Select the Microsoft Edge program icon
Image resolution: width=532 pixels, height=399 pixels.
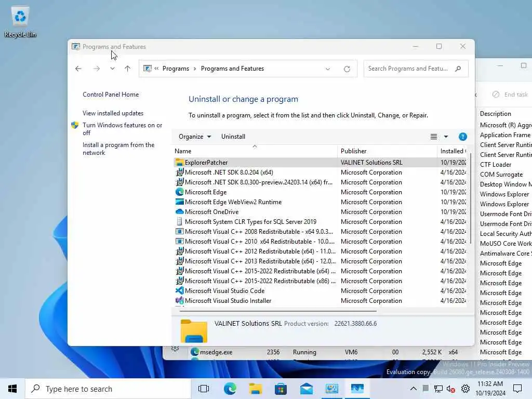[x=179, y=192]
